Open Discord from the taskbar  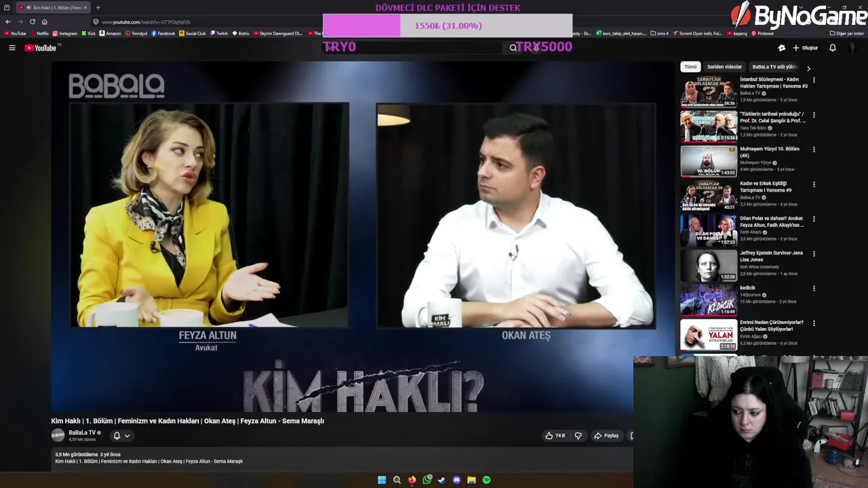(x=456, y=480)
